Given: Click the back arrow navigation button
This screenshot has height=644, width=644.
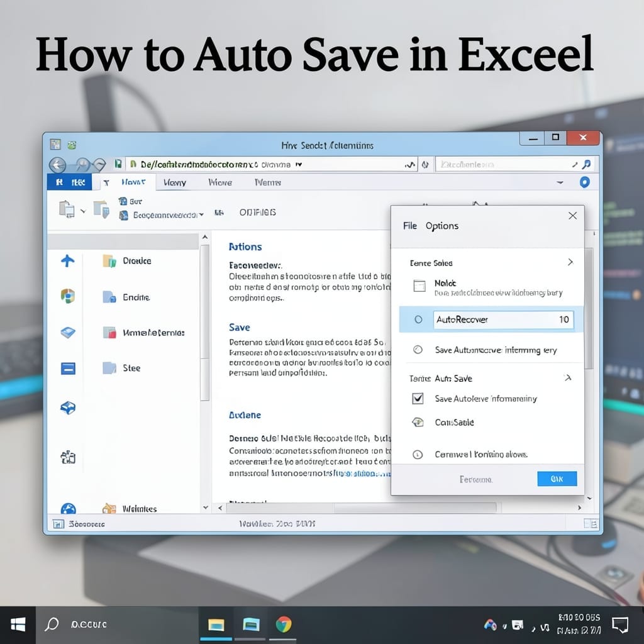Looking at the screenshot, I should 57,165.
